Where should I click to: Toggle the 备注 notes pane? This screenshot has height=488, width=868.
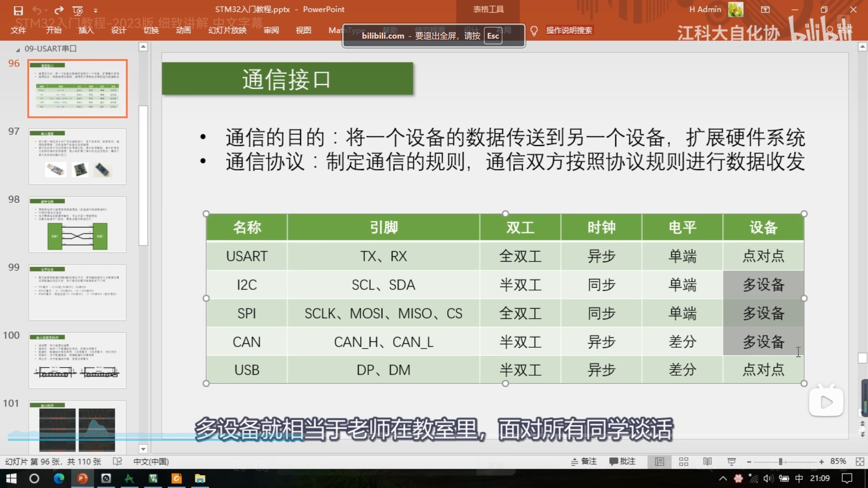click(584, 461)
